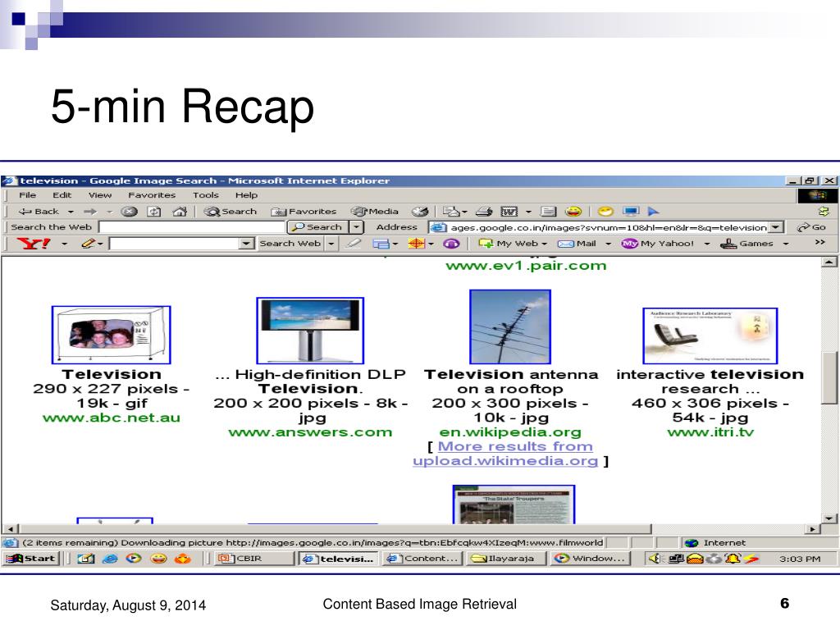
Task: Click the Yahoo toolbar highlighter icon
Action: (353, 244)
